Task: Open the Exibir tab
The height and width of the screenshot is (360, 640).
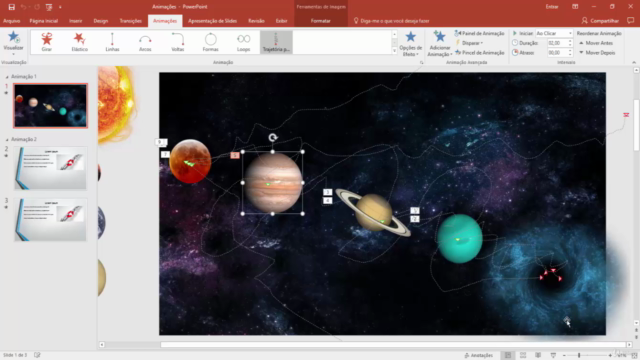Action: click(x=281, y=21)
